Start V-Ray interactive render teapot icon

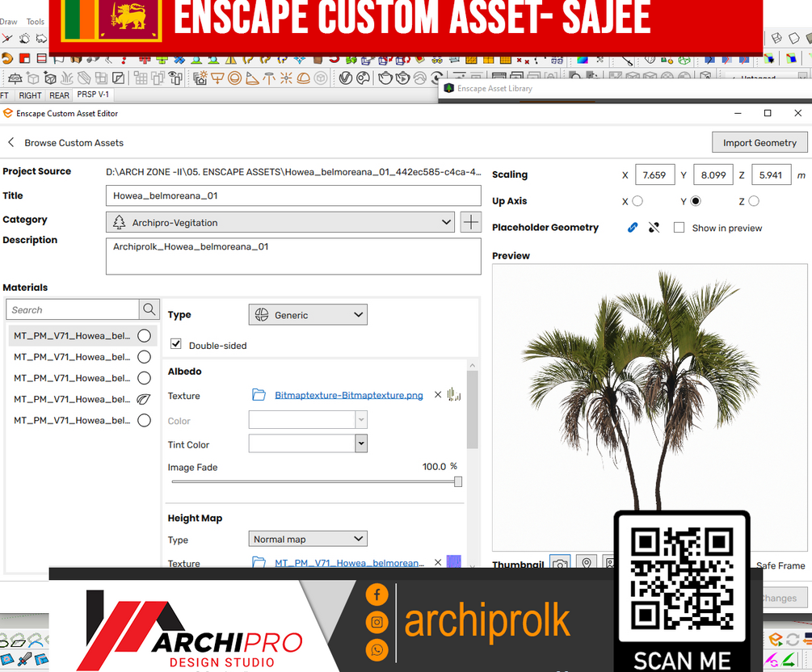click(x=402, y=78)
